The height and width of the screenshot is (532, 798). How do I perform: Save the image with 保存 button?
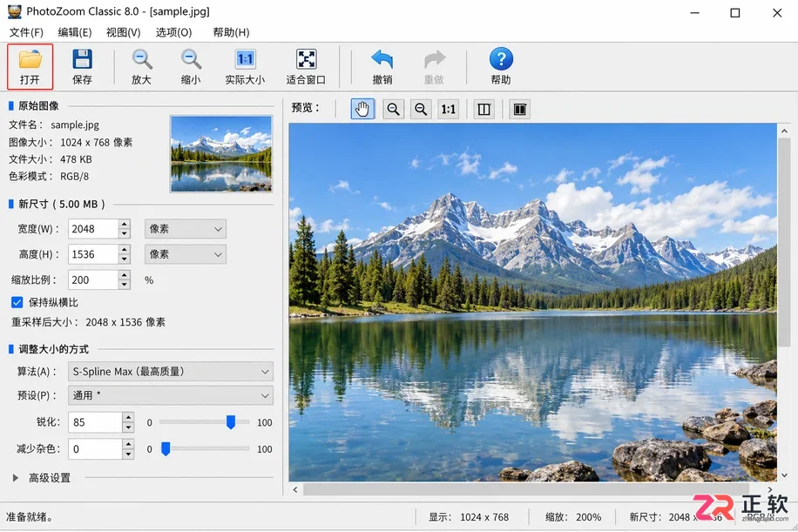(x=82, y=67)
